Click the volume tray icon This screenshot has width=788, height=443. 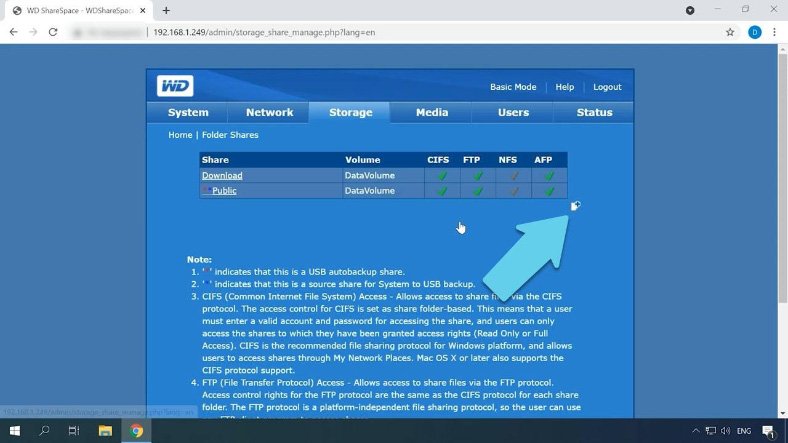point(725,431)
